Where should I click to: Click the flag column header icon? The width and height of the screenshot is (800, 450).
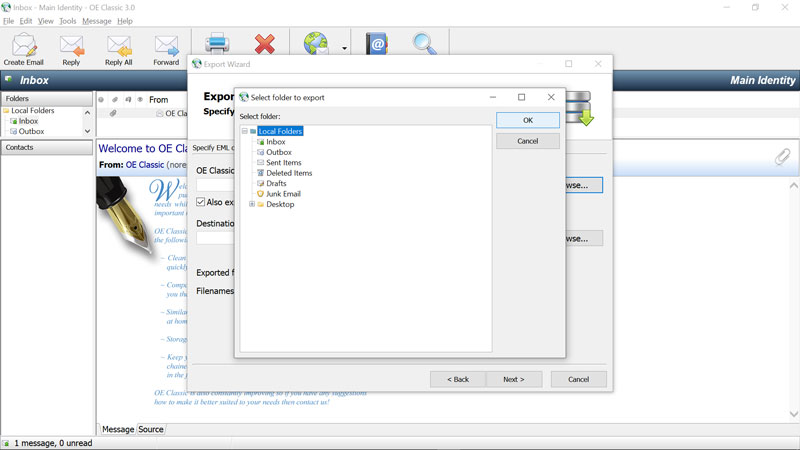tap(128, 99)
